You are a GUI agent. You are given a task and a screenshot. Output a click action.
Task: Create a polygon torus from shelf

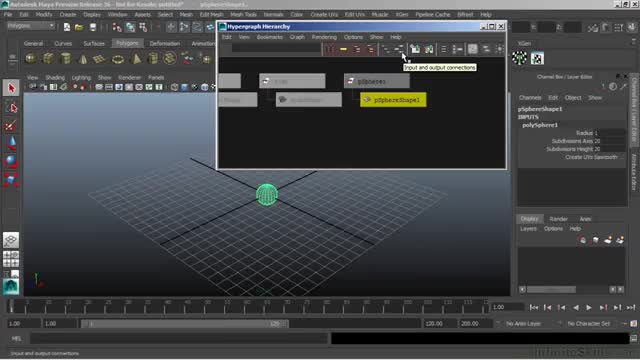click(118, 59)
